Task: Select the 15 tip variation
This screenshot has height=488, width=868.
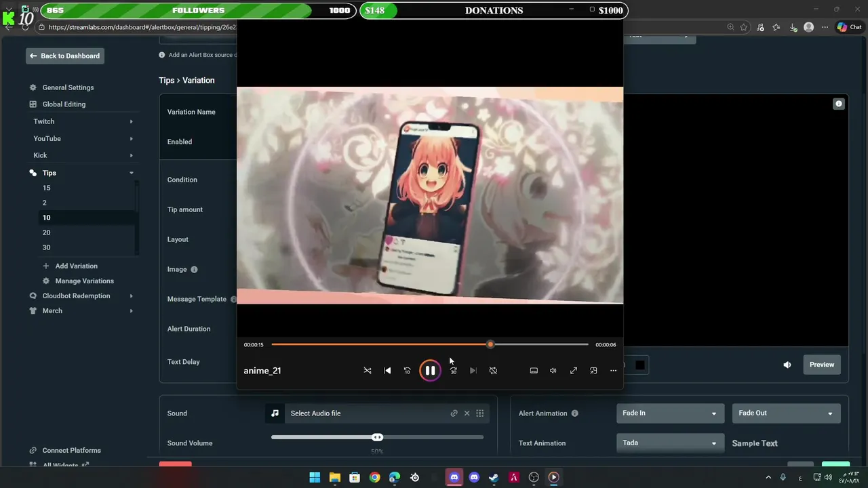Action: pos(46,188)
